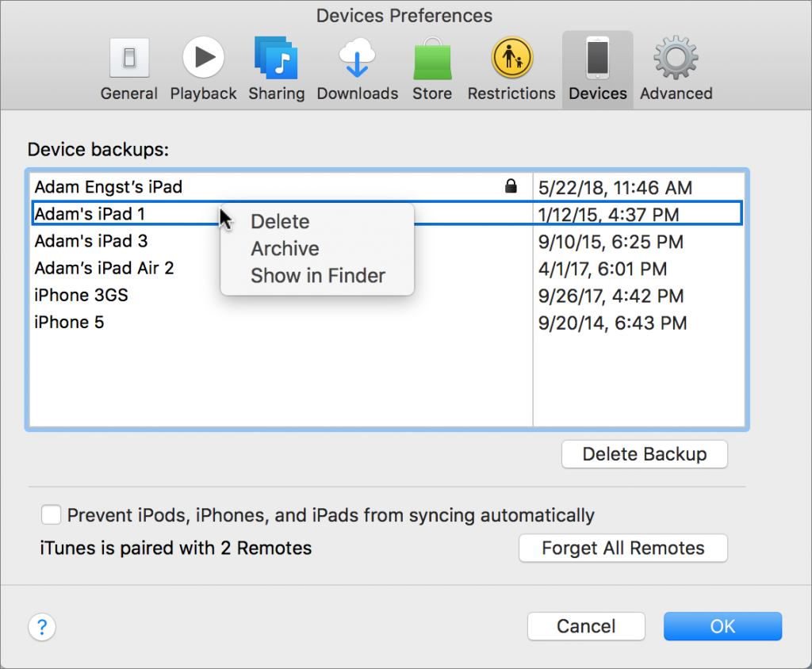Click the 9/10/15, 6:25 PM date

pyautogui.click(x=611, y=242)
